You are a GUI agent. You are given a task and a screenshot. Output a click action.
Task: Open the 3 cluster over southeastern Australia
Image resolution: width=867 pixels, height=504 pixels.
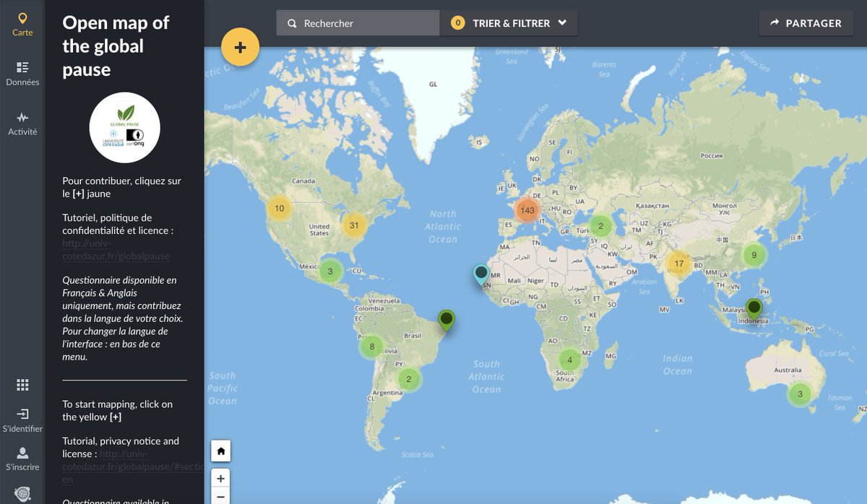(x=800, y=394)
